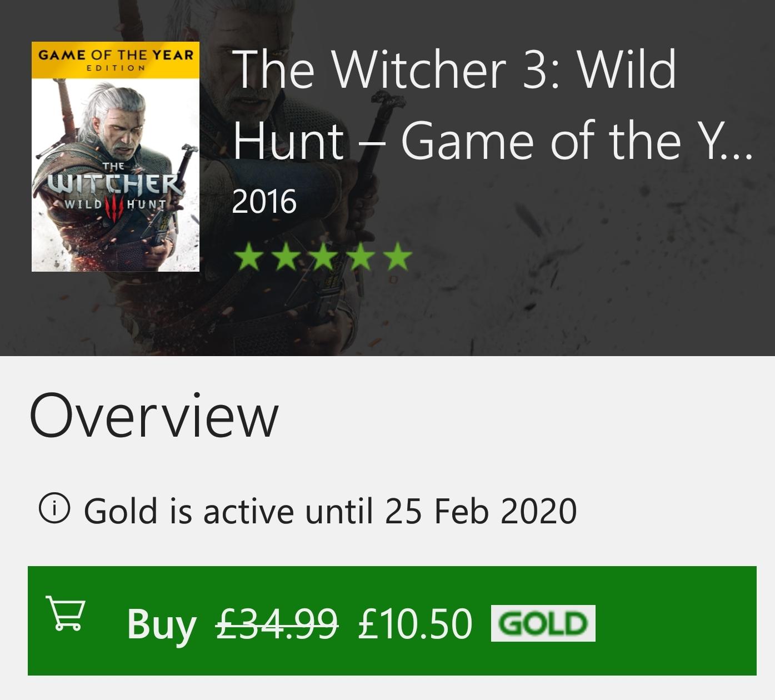Click the second green rating star
The image size is (775, 700).
[286, 257]
